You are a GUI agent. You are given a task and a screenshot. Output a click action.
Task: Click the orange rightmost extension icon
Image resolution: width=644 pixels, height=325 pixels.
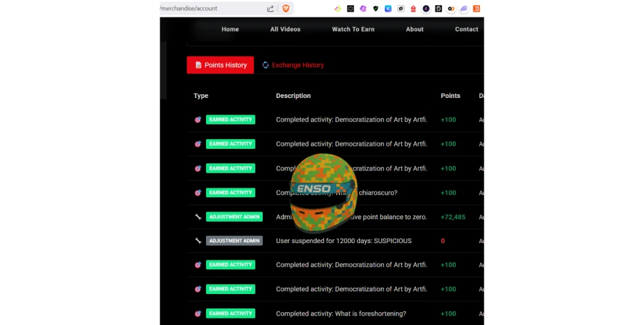pyautogui.click(x=476, y=8)
